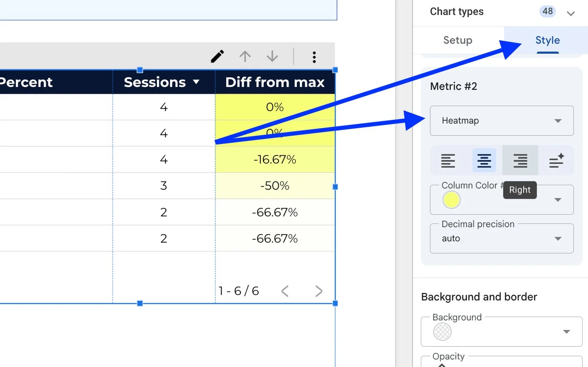Switch to the Style tab
Image resolution: width=588 pixels, height=367 pixels.
[547, 40]
